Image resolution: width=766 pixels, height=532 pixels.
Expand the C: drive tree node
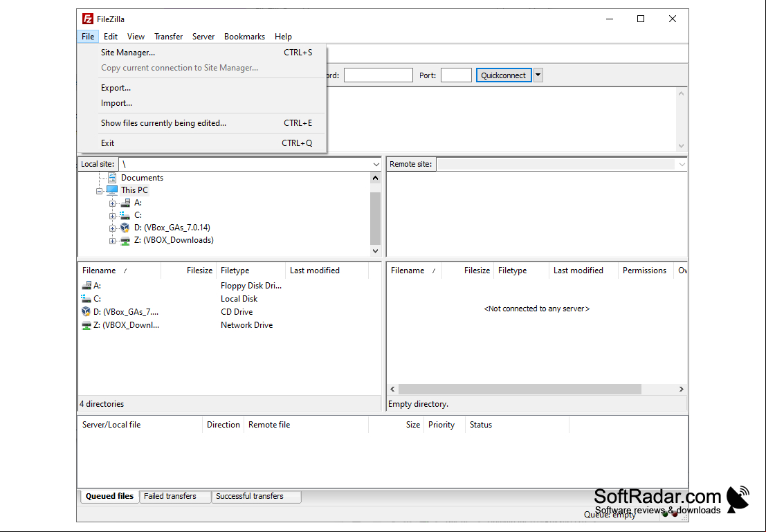(112, 216)
